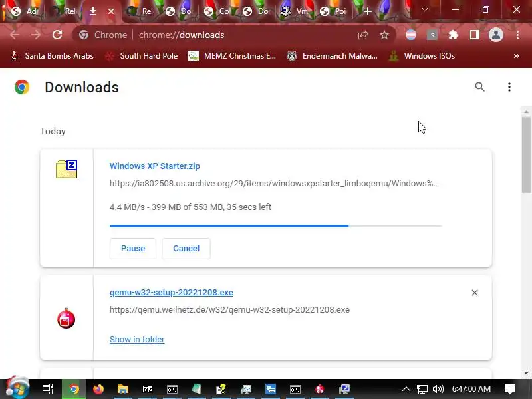Click the downloads page vertical scrollbar

[526, 155]
